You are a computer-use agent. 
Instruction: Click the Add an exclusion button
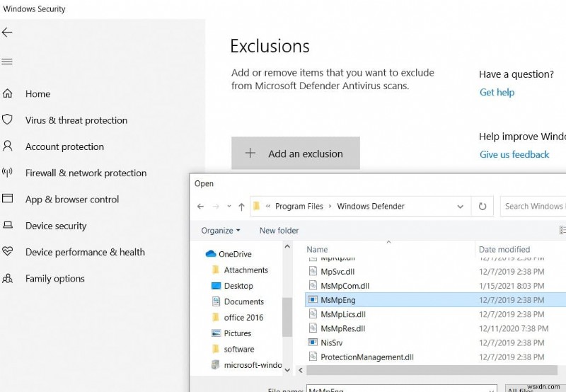point(296,153)
